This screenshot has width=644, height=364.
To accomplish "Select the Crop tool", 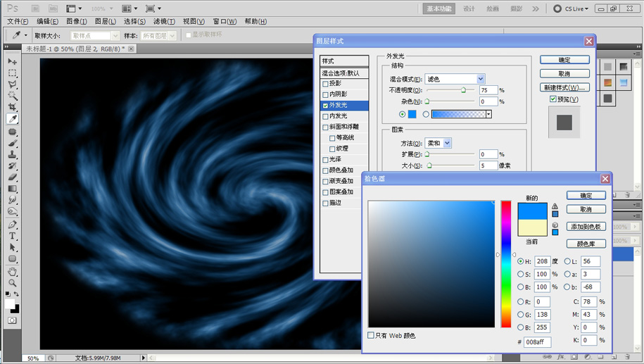I will 13,107.
